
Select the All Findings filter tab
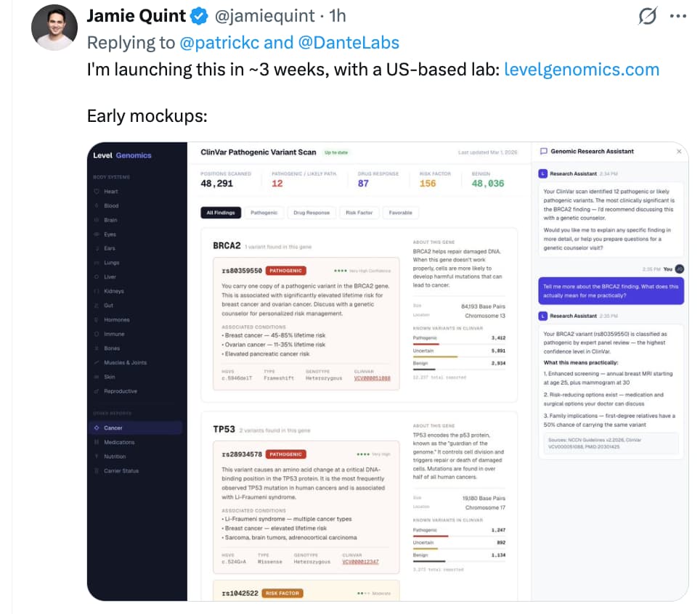click(x=220, y=213)
